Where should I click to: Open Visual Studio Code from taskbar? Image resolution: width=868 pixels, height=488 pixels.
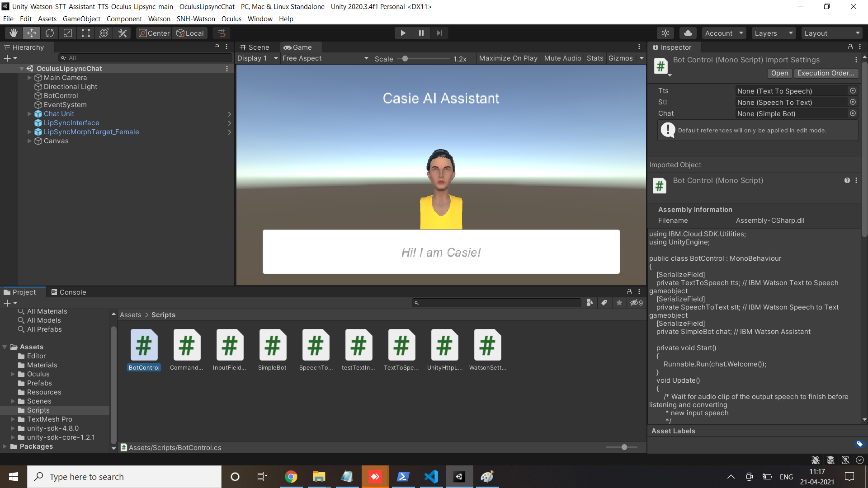click(x=431, y=477)
